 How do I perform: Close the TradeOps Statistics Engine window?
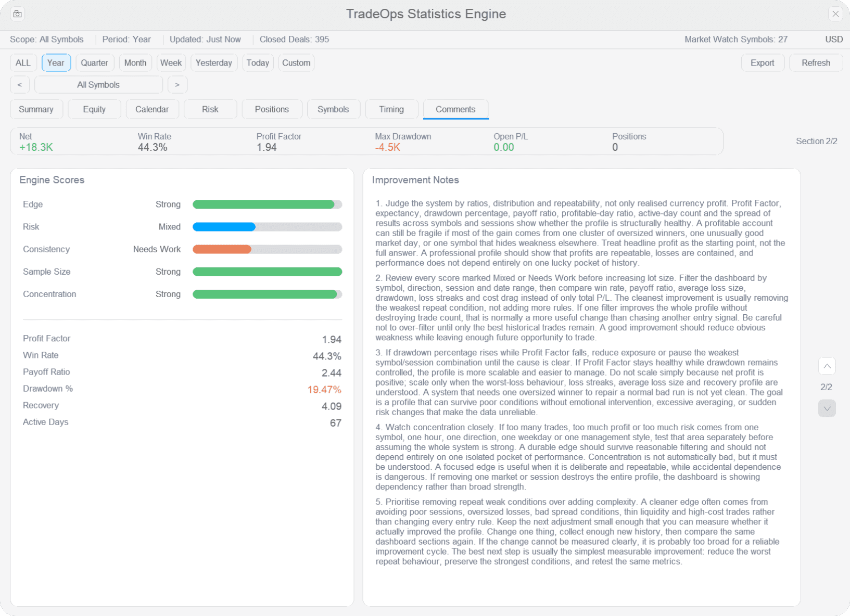(x=835, y=14)
